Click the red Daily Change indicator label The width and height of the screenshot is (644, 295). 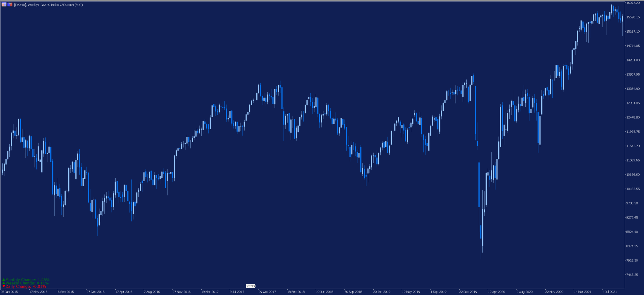coord(24,286)
